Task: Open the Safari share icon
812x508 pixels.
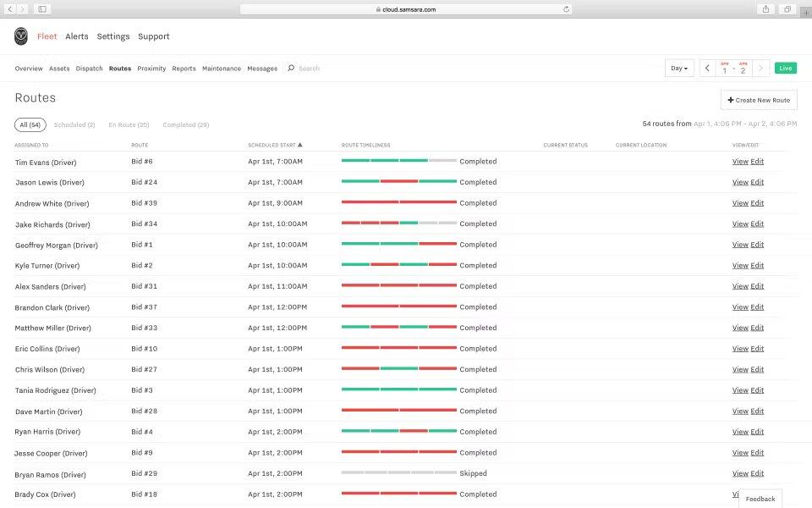Action: (x=766, y=9)
